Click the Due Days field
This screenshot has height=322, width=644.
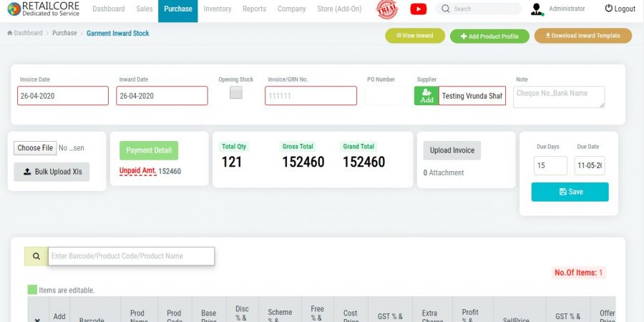click(x=550, y=165)
